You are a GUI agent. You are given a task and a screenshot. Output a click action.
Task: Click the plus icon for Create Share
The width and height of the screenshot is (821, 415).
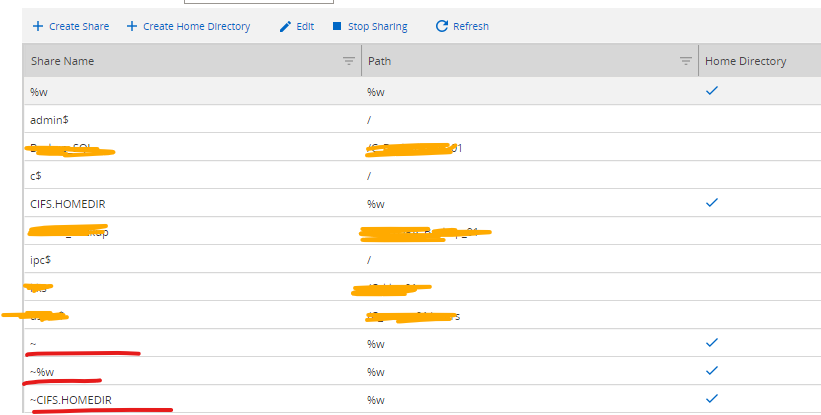click(x=38, y=26)
